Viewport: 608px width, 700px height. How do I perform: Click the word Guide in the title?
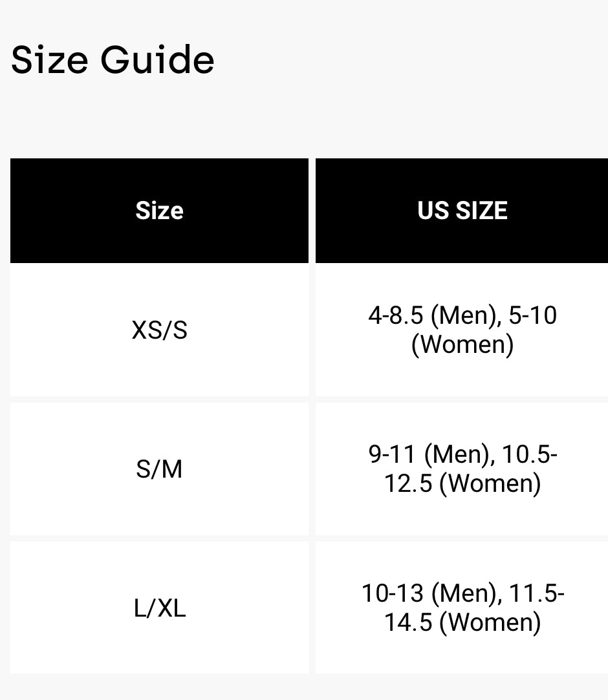coord(157,60)
